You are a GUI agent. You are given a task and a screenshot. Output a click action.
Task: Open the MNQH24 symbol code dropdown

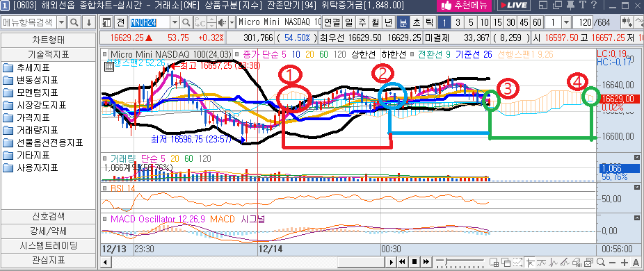pyautogui.click(x=175, y=22)
